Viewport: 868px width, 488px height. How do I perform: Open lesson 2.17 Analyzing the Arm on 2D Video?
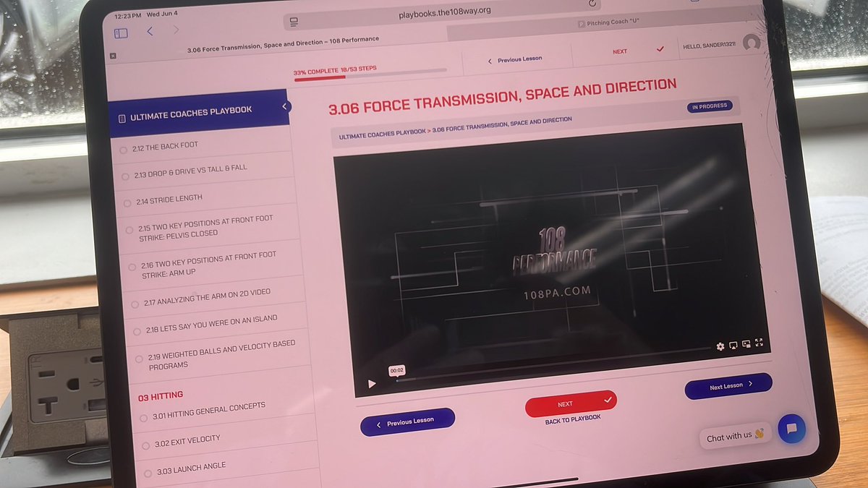pos(208,297)
